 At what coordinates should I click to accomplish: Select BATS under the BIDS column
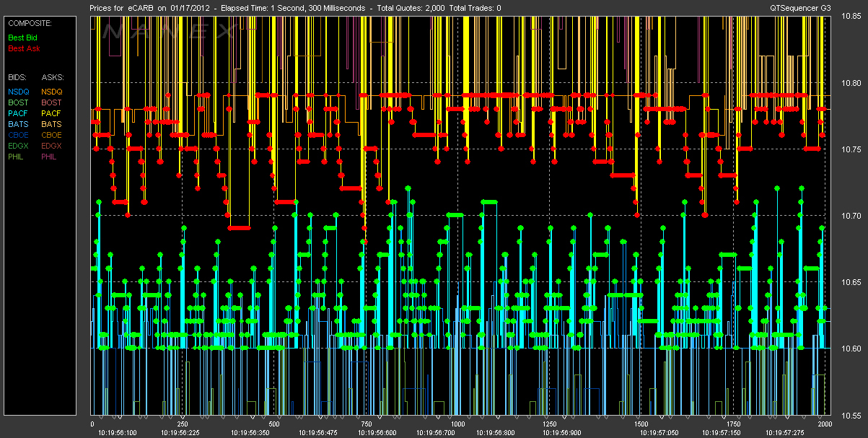[x=19, y=124]
